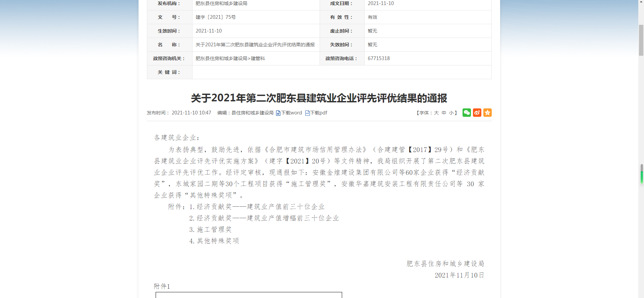Viewport: 644px width, 298px height.
Task: Click the PDF document icon before 下载pdf
Action: (x=307, y=113)
